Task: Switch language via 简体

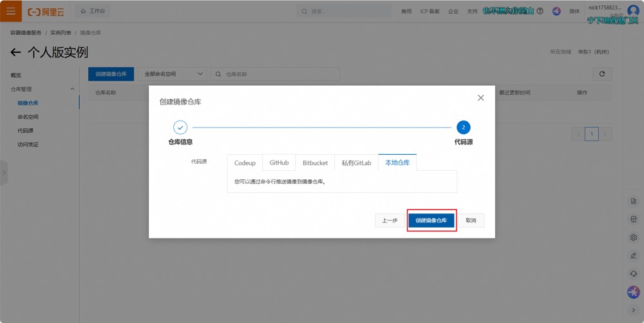Action: (x=574, y=12)
